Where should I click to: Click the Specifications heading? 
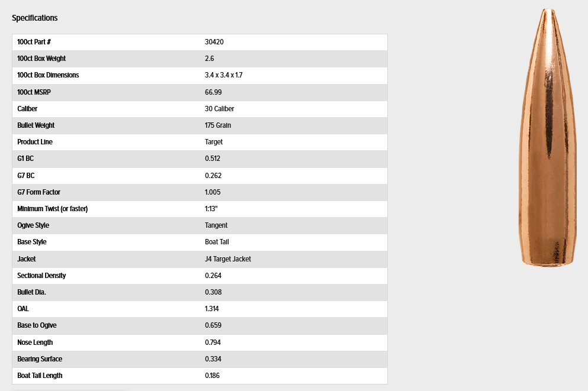tap(34, 18)
